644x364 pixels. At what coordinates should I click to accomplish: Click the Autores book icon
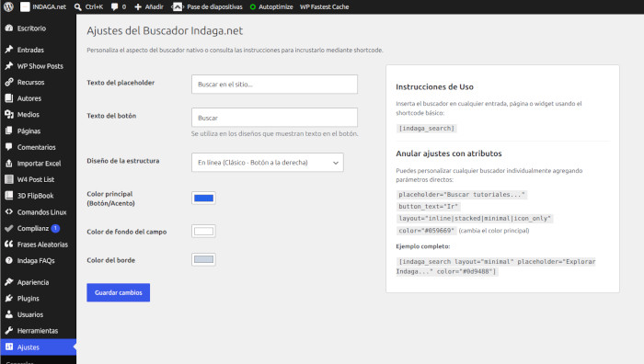coord(9,98)
